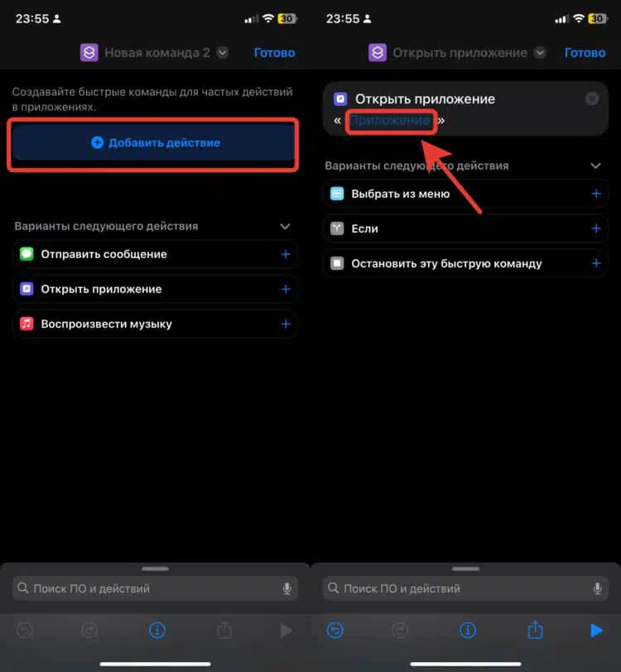Image resolution: width=621 pixels, height=672 pixels.
Task: Tap Готово in Новая команда 2 screen
Action: click(x=274, y=53)
